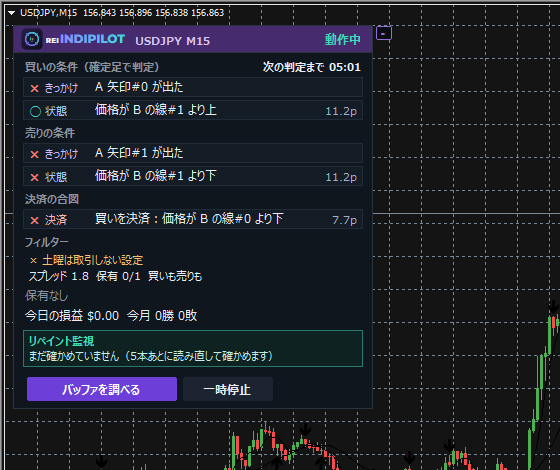Click the 動作中 running status label
This screenshot has height=470, width=560.
tap(342, 39)
